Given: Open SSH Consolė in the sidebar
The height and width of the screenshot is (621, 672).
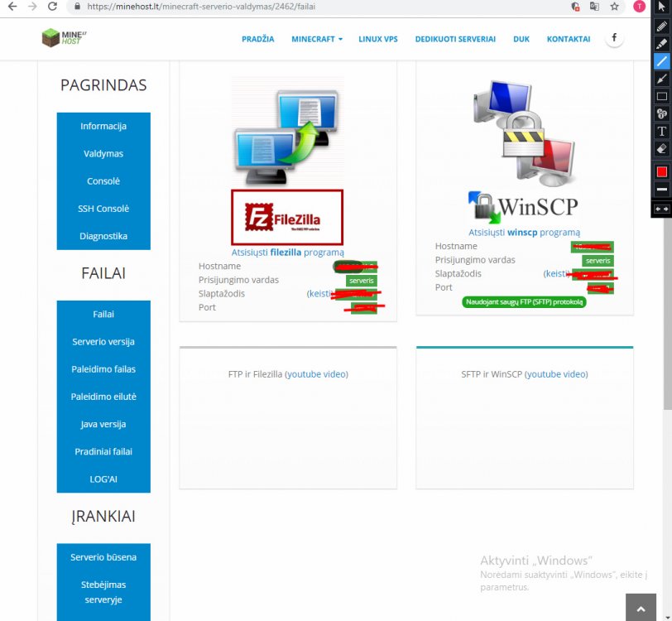Looking at the screenshot, I should click(103, 209).
